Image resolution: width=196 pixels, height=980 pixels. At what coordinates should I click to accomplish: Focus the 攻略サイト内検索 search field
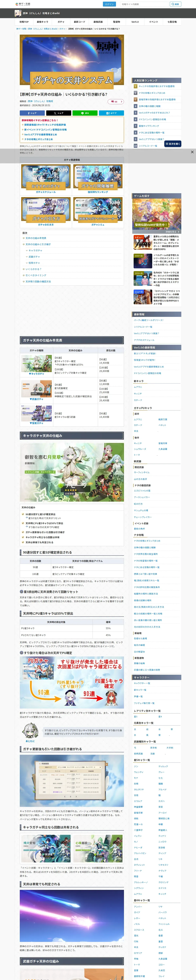(x=145, y=4)
